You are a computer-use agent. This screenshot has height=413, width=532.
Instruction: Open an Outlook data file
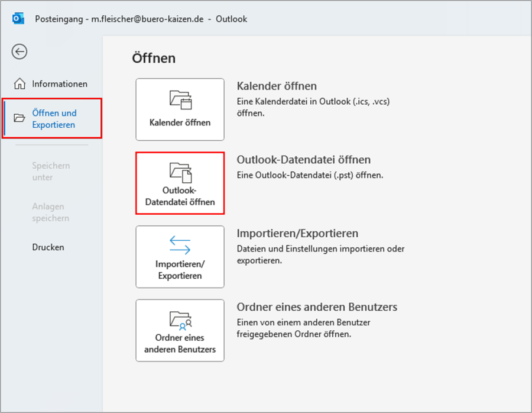tap(180, 183)
